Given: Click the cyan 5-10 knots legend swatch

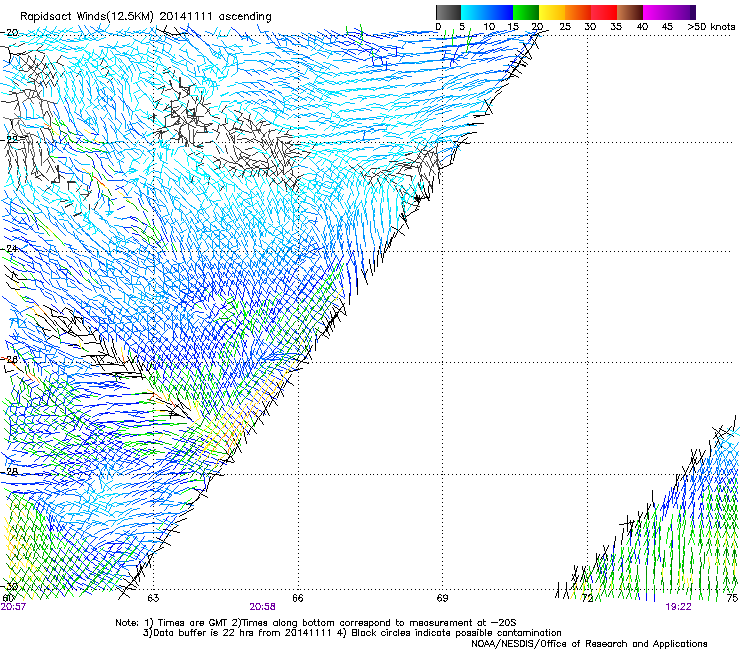Looking at the screenshot, I should (474, 12).
